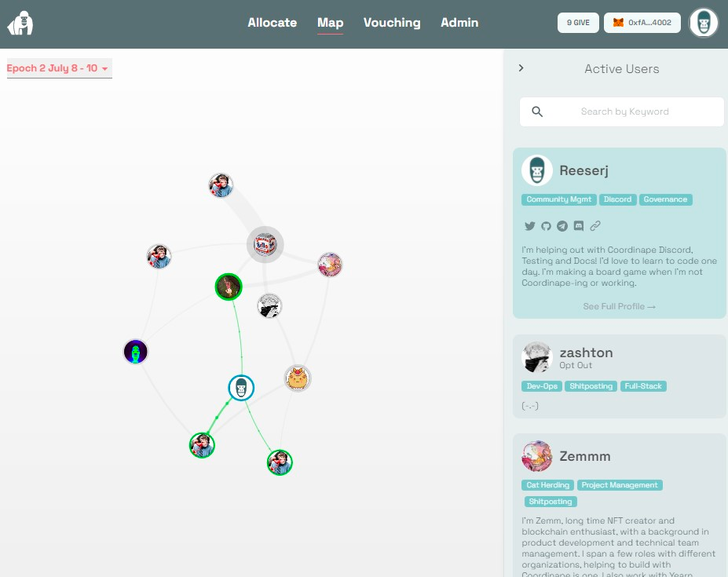Image resolution: width=728 pixels, height=577 pixels.
Task: Open the Allocate tab
Action: [272, 23]
